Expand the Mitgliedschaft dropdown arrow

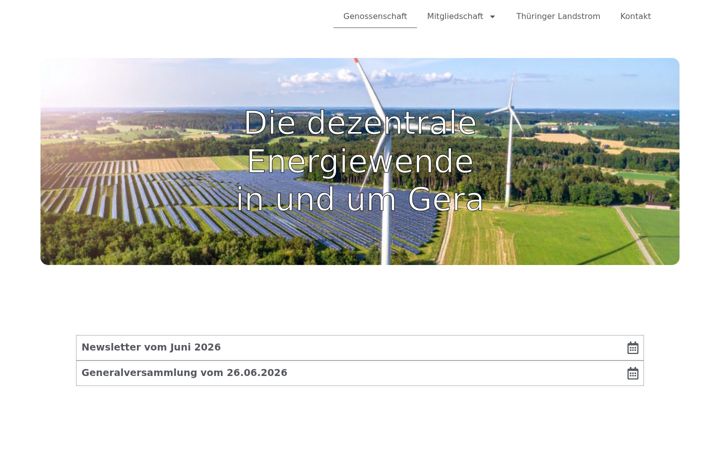(493, 17)
